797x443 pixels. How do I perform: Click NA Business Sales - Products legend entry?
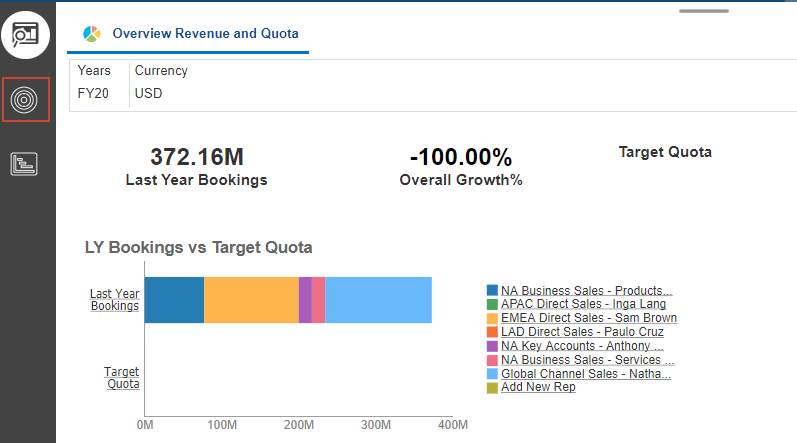pyautogui.click(x=586, y=290)
